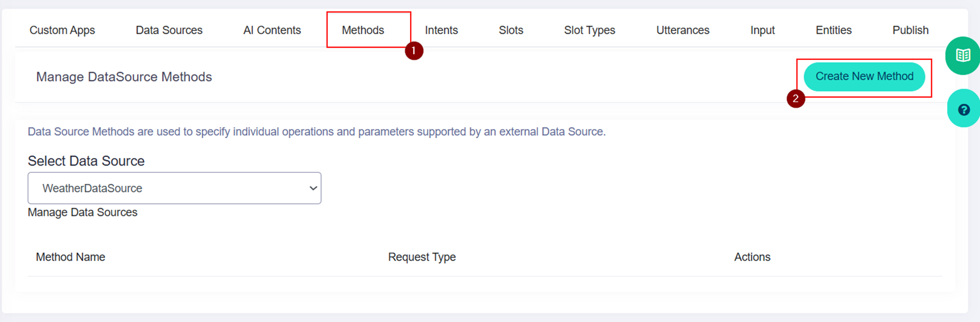Navigate to the Slot Types tab
Viewport: 980px width, 322px height.
(589, 30)
